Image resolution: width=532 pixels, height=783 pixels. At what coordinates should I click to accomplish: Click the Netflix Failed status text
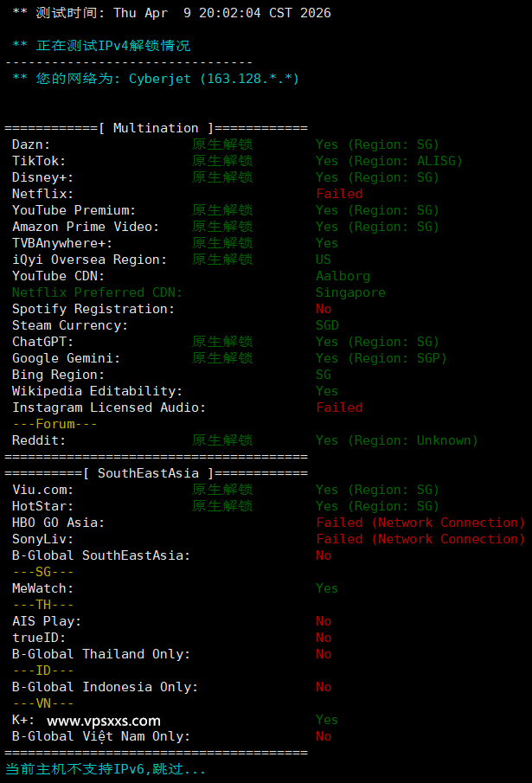point(339,194)
